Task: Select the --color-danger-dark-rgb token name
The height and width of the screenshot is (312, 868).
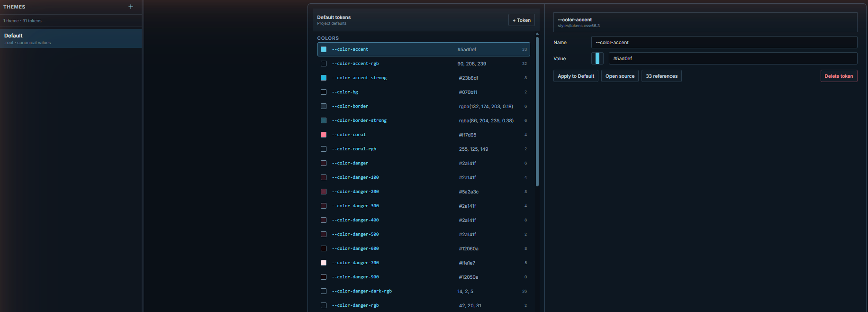Action: 362,291
